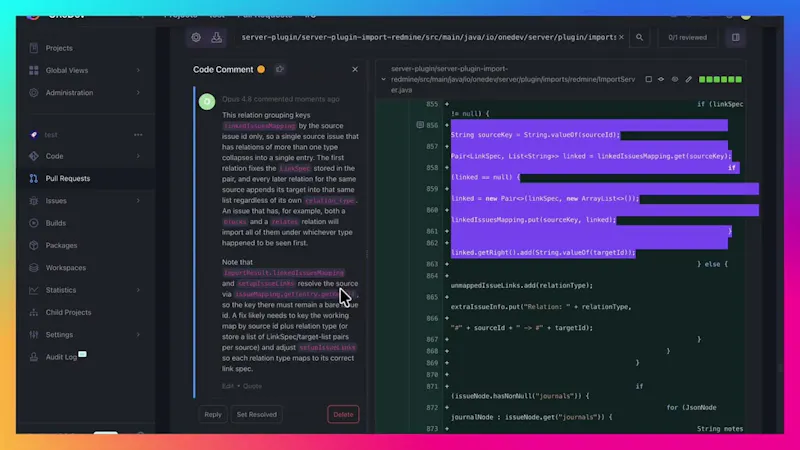This screenshot has width=800, height=450.
Task: Click the Issues bug icon
Action: [34, 201]
